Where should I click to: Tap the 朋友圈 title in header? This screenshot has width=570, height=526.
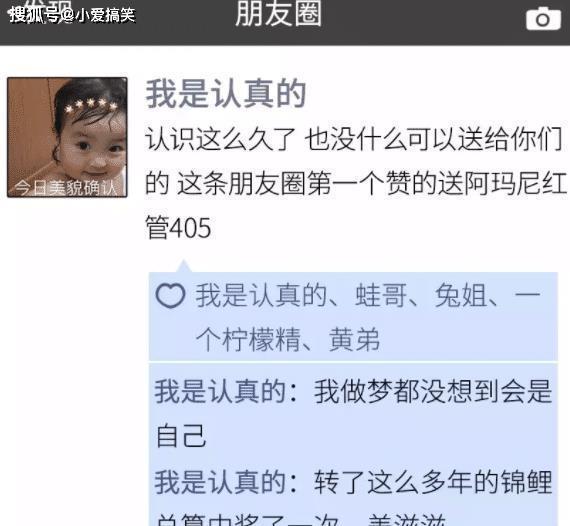click(279, 14)
